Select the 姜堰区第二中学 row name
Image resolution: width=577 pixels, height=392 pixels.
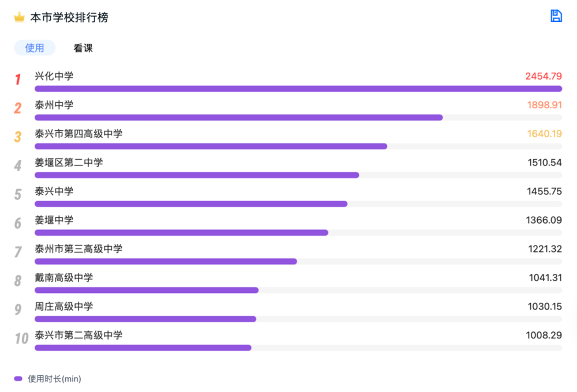click(69, 162)
